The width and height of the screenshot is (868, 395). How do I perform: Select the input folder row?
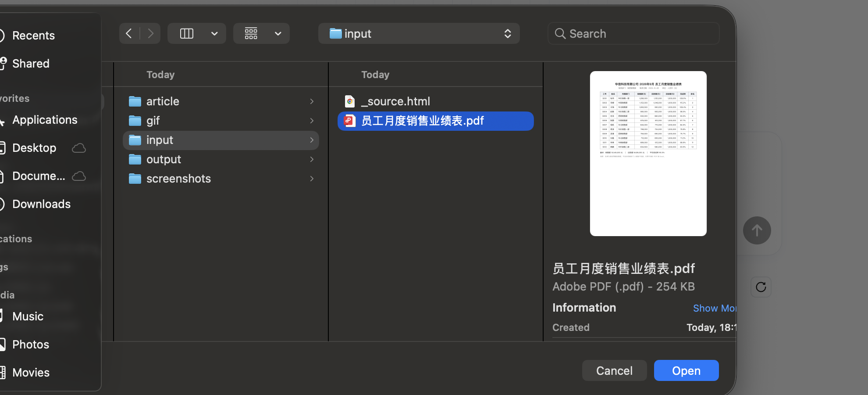point(221,140)
